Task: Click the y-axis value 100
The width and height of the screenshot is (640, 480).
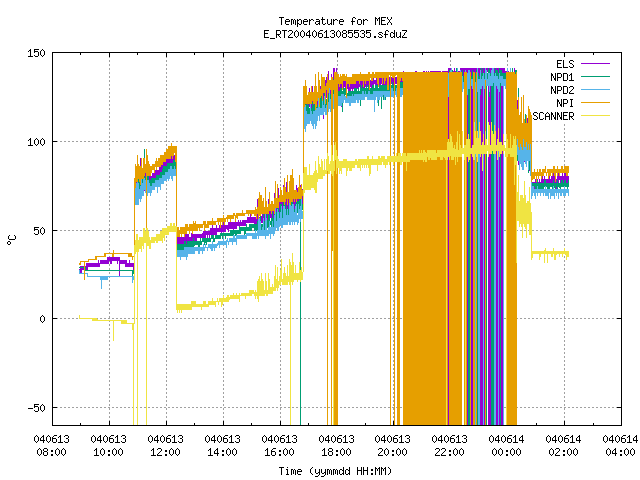Action: tap(36, 142)
